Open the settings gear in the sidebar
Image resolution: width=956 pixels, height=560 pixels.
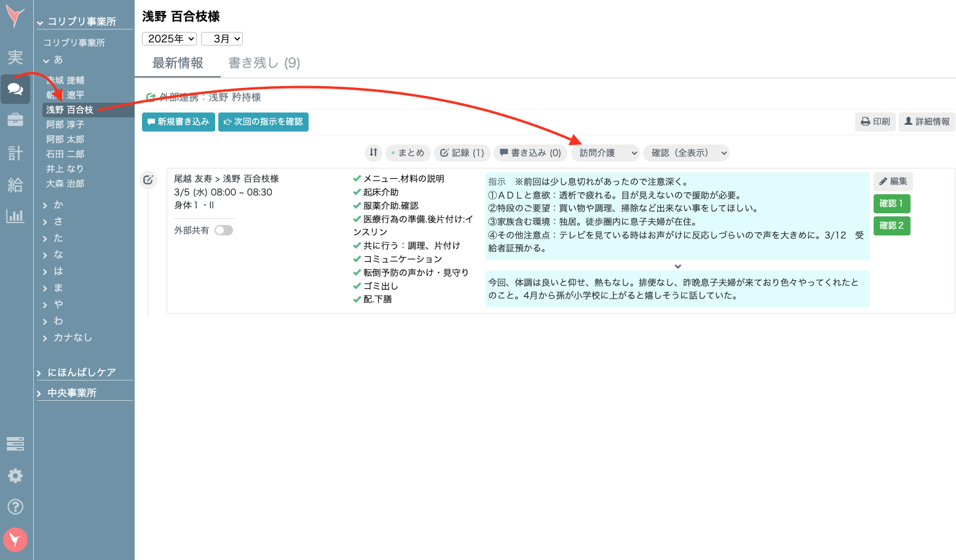(15, 475)
